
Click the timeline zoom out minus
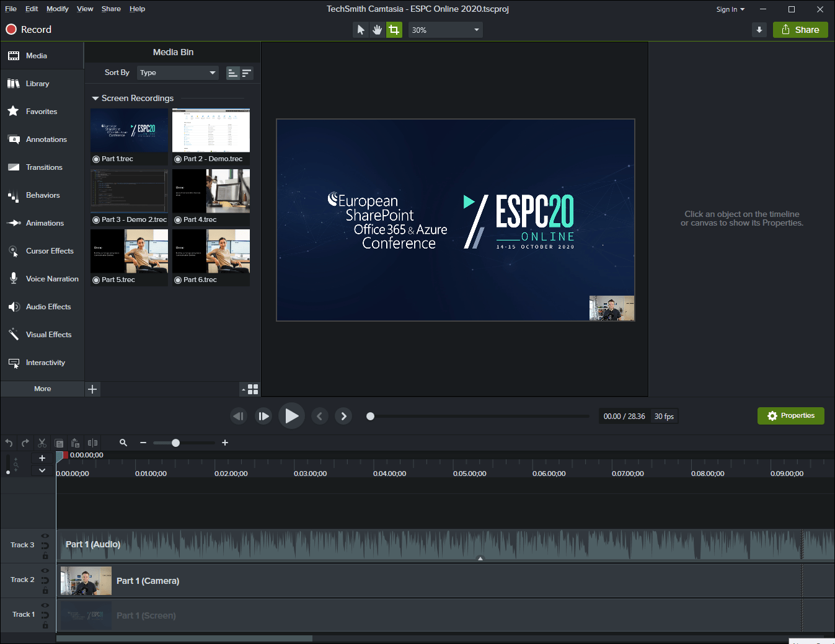(x=143, y=443)
